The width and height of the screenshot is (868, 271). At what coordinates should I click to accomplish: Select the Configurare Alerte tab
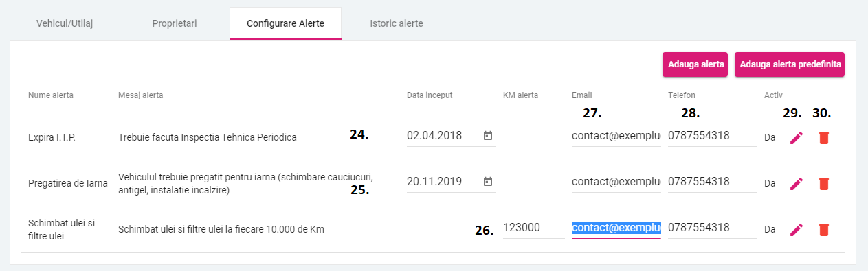[285, 23]
